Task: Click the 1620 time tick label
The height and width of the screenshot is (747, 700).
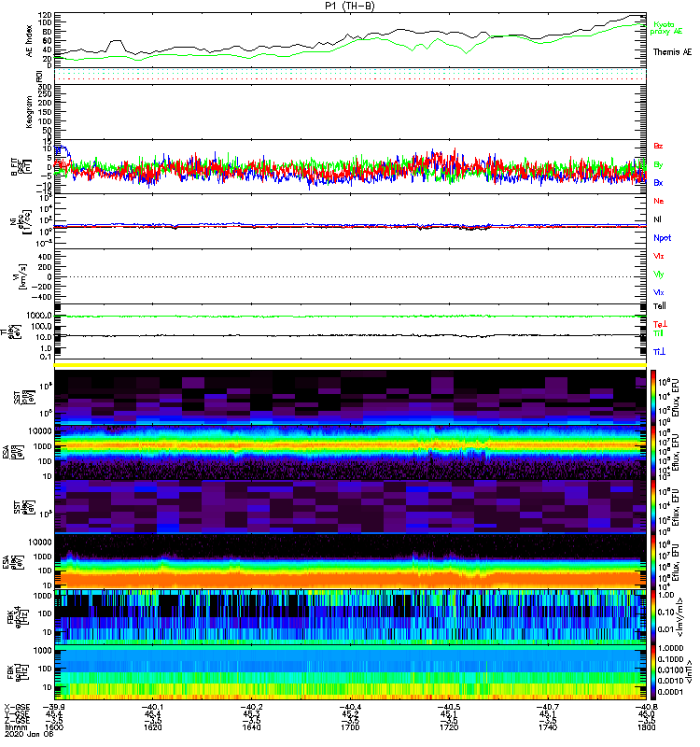Action: tap(152, 727)
